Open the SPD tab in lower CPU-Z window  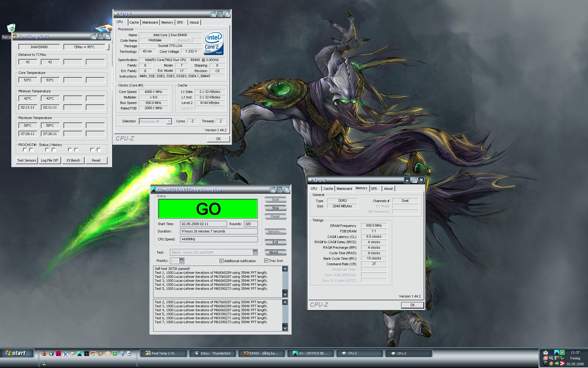(374, 189)
